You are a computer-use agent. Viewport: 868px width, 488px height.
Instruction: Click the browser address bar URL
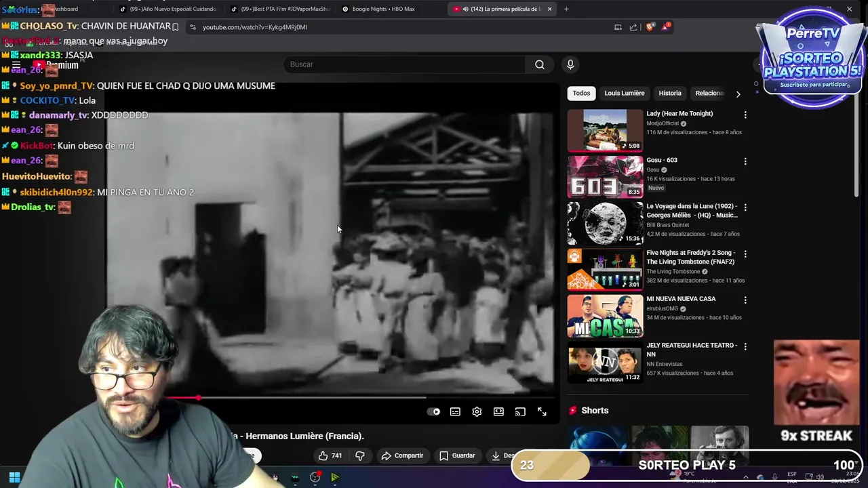click(x=255, y=27)
